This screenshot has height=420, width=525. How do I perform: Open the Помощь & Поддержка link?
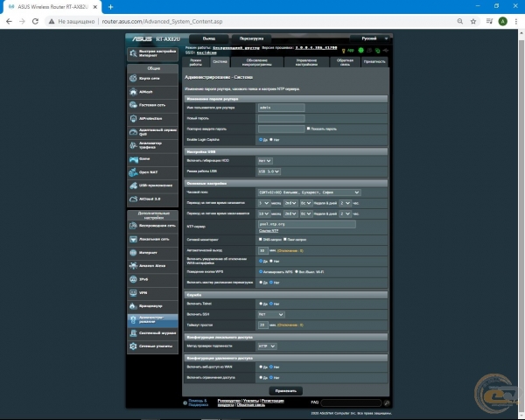coord(198,402)
